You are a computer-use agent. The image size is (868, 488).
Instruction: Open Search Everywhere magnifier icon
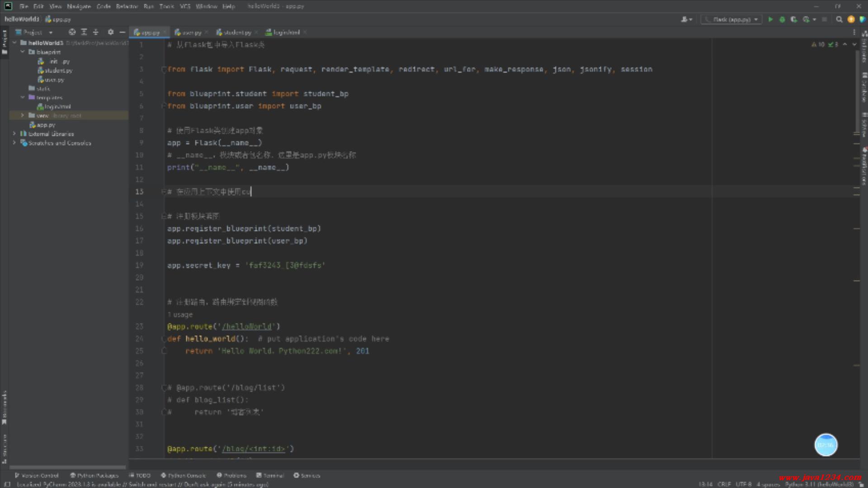pos(839,19)
